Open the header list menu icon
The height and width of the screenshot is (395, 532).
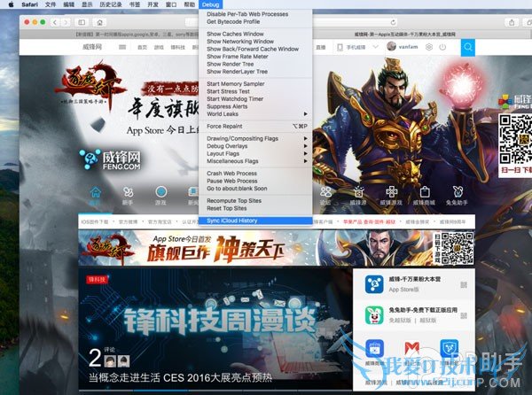pos(122,47)
